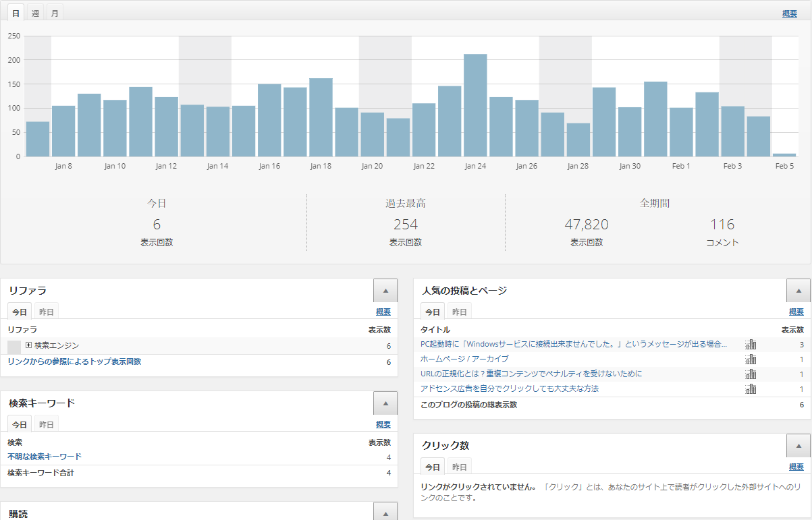Open stats chart icon for PC起動時 post
This screenshot has height=520, width=812.
point(751,345)
